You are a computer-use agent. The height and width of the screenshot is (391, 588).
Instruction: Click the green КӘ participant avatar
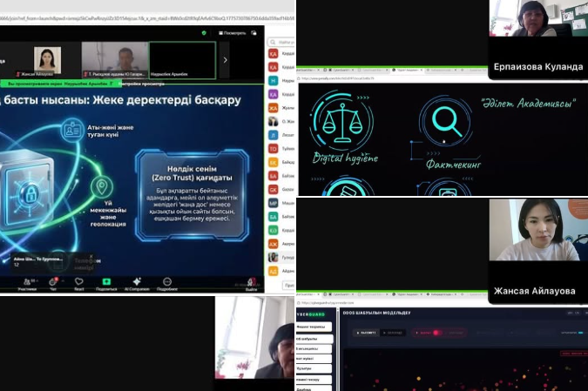[274, 230]
